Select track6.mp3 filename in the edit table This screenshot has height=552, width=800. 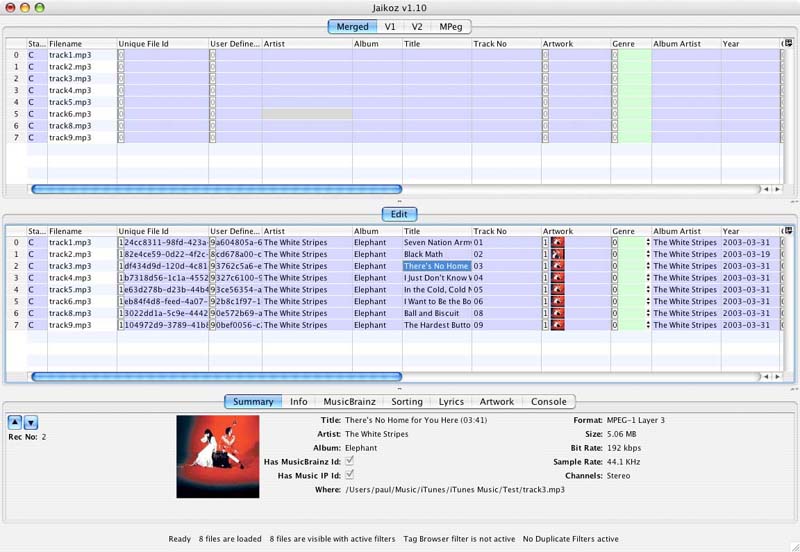click(x=82, y=301)
